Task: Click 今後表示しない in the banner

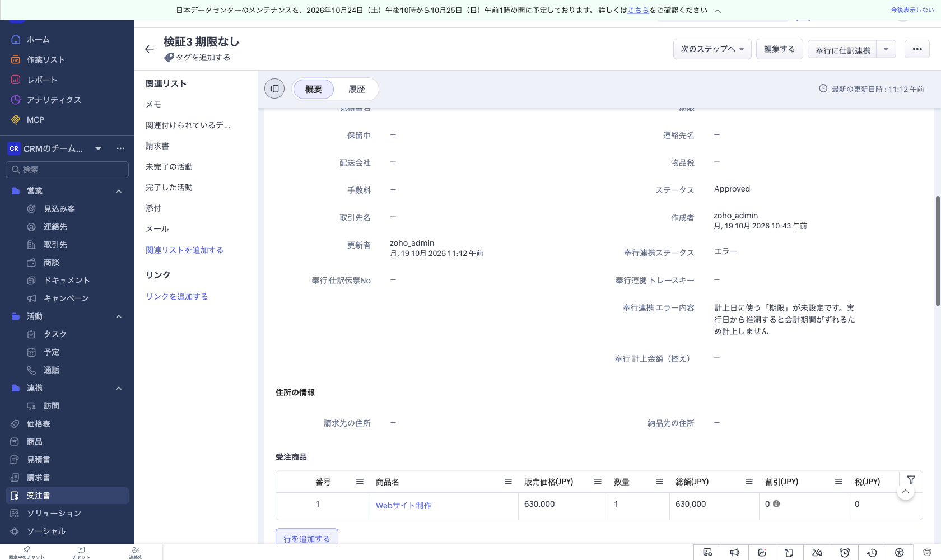Action: tap(912, 10)
